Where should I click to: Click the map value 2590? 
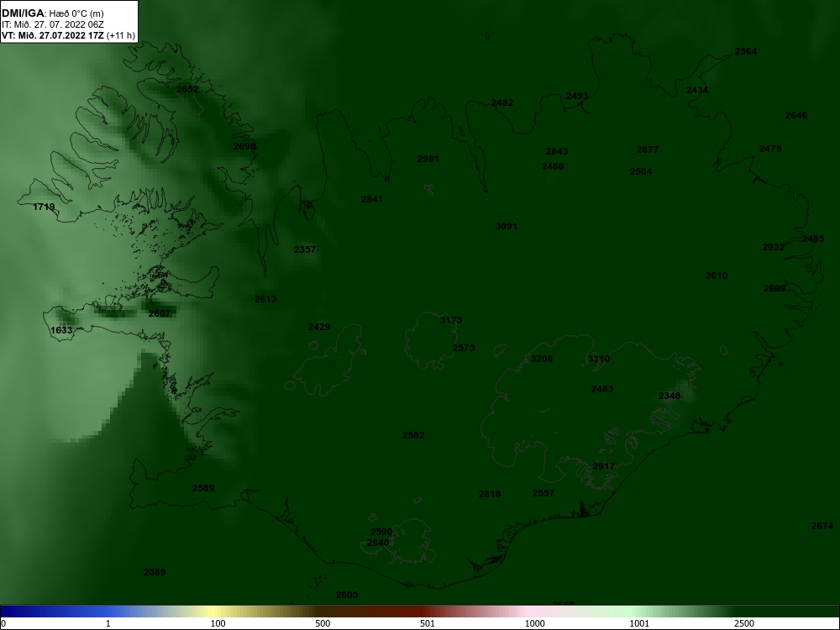(x=381, y=532)
